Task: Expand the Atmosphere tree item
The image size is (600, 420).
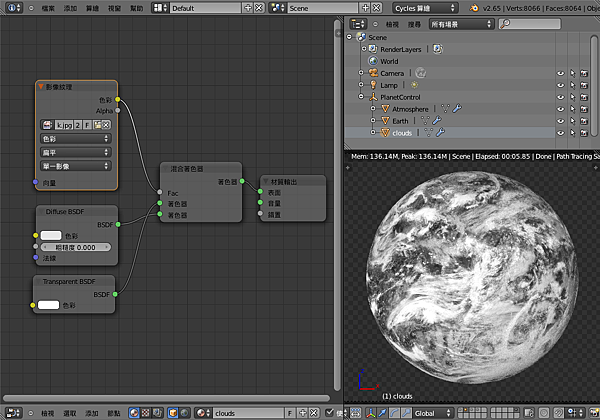Action: pos(373,109)
